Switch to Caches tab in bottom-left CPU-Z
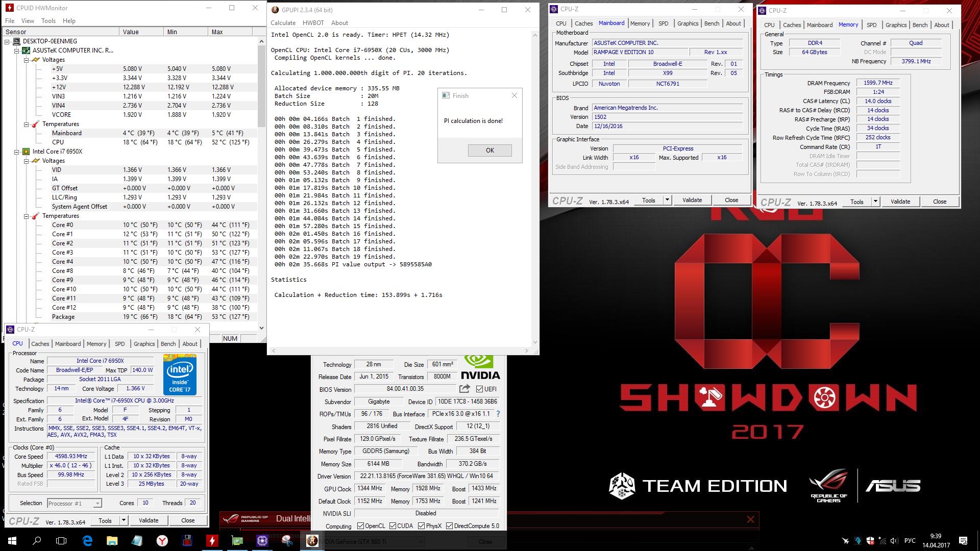Image resolution: width=980 pixels, height=551 pixels. [40, 344]
